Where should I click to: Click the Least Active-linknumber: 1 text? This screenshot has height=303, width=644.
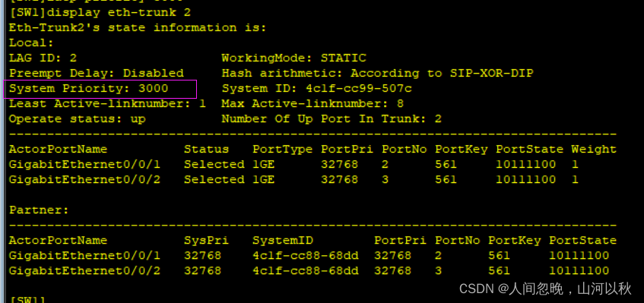coord(108,104)
